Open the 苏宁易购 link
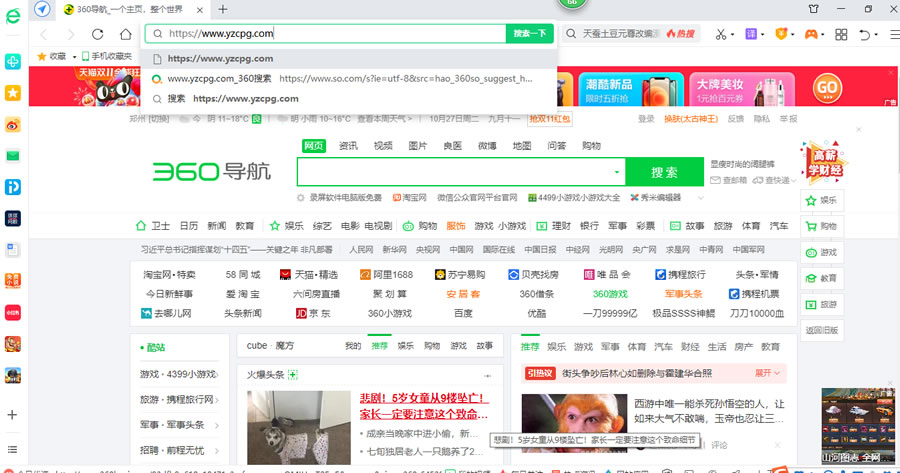 point(460,275)
